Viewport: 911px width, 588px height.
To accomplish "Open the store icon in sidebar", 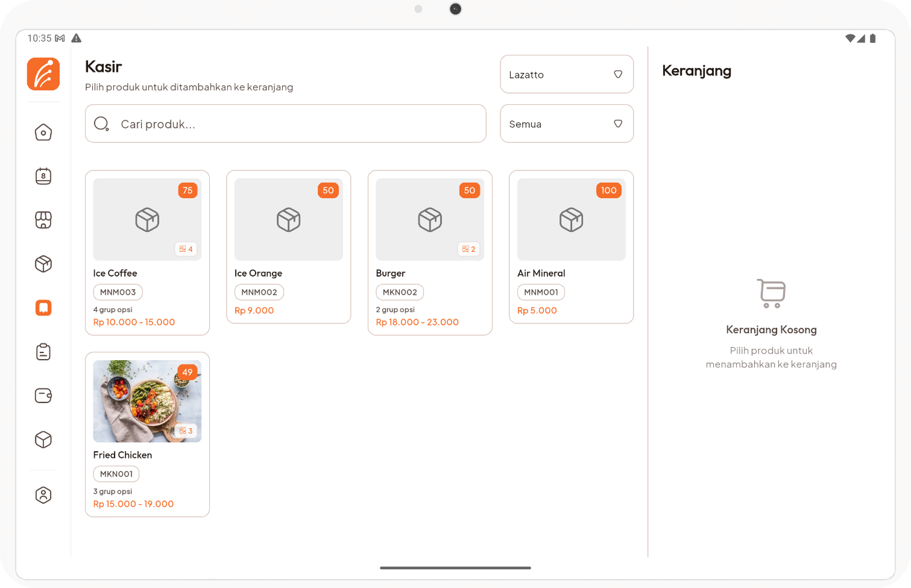I will pos(43,220).
